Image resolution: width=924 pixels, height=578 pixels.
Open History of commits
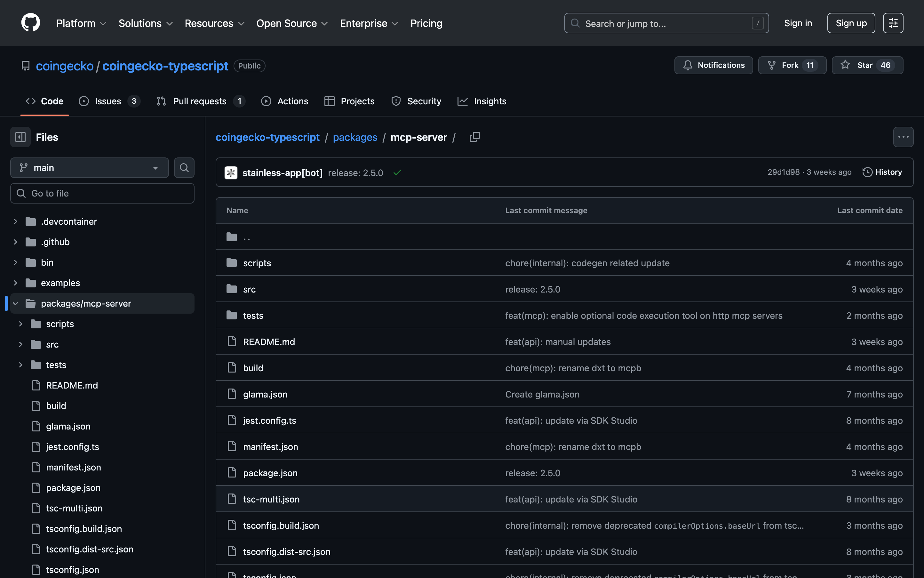[x=882, y=172]
